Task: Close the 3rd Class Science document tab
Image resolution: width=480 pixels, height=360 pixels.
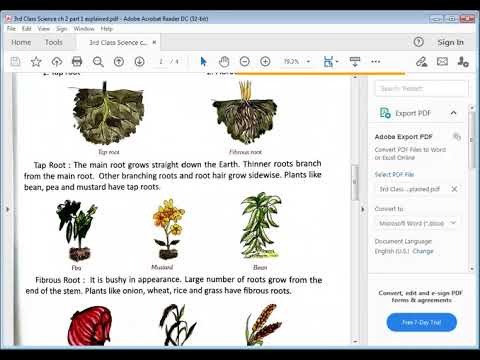Action: 154,42
